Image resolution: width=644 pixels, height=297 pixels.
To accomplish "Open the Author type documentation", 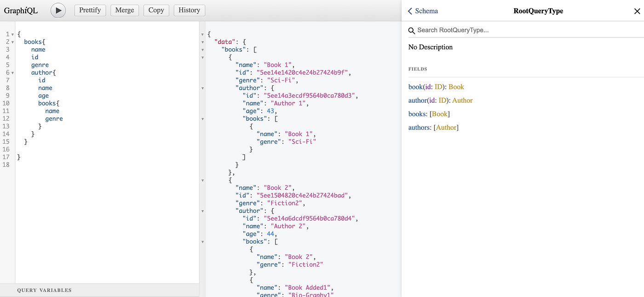I will [462, 100].
